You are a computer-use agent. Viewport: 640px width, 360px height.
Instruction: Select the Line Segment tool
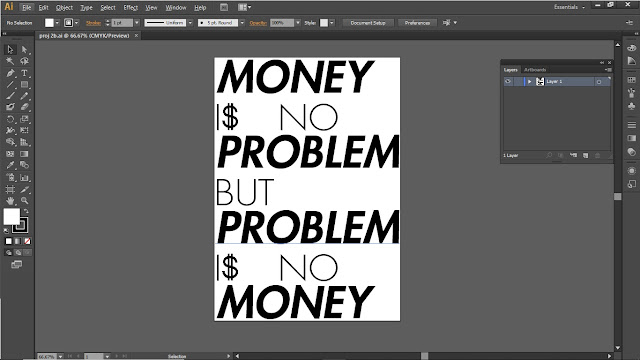[x=10, y=84]
